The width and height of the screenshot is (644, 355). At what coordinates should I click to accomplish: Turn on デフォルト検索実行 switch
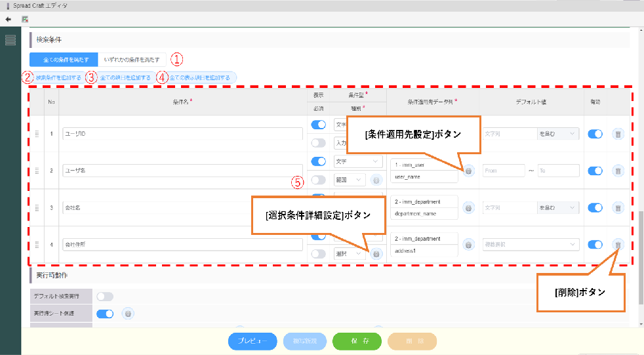(x=105, y=297)
